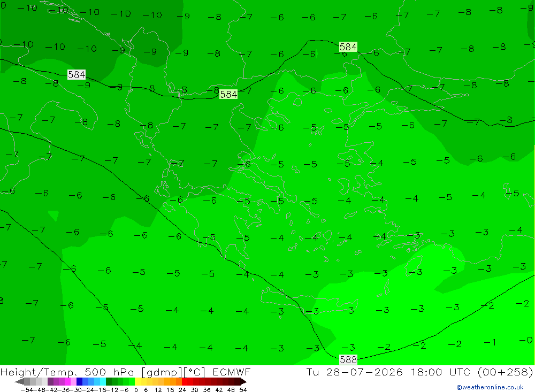Pick the purple legend swatch above -42
This screenshot has width=535, height=392.
[50, 381]
